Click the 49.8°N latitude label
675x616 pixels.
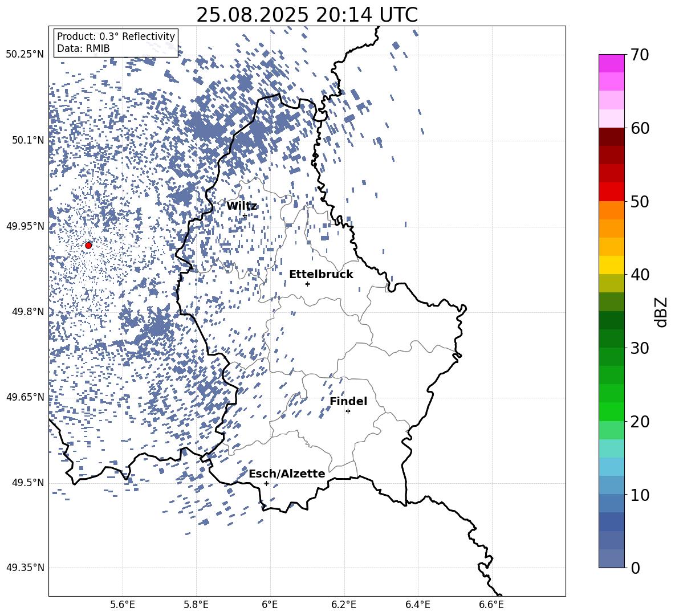pyautogui.click(x=27, y=312)
